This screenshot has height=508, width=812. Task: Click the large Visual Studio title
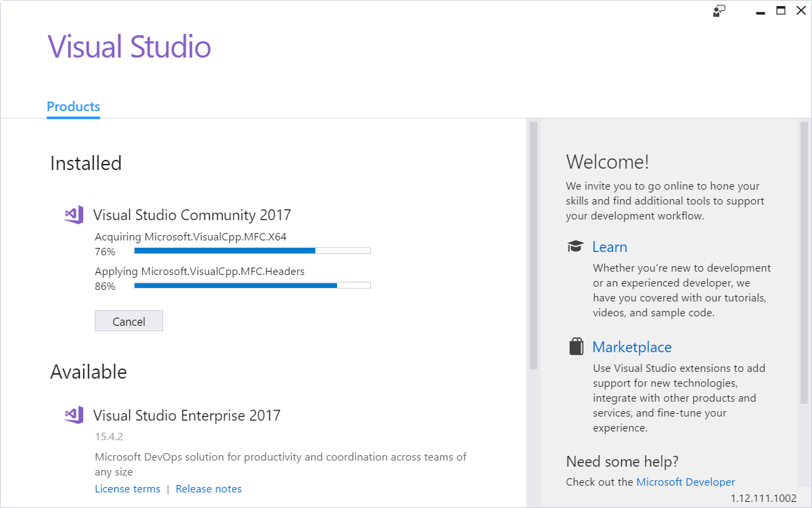[x=129, y=47]
